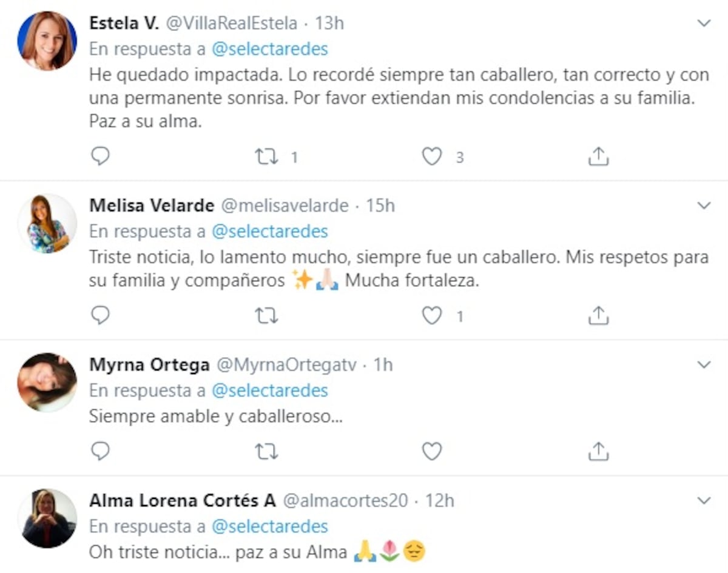
Task: Open reply box on Melisa Velarde's tweet
Action: (99, 315)
